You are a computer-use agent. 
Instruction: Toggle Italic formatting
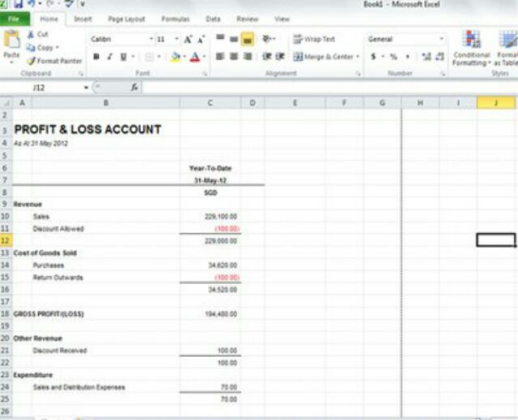(110, 57)
